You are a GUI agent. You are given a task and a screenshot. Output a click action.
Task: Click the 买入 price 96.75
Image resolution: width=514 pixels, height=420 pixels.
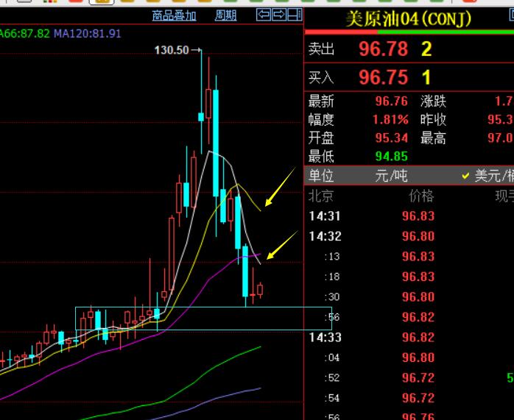tap(383, 77)
